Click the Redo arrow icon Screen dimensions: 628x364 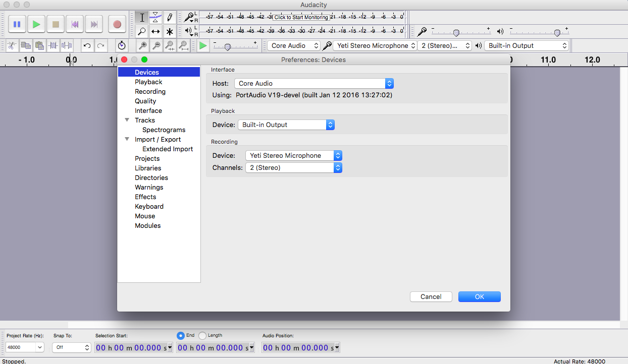click(x=100, y=46)
